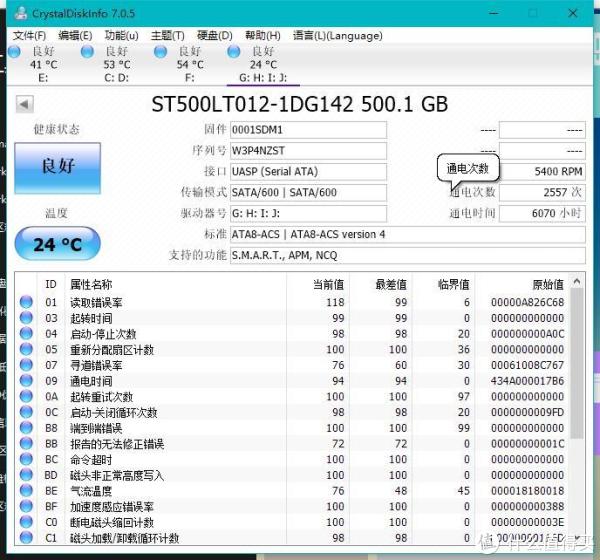The width and height of the screenshot is (600, 560).
Task: Click status icon for 0C 启动-关闭循环次数
Action: point(26,412)
